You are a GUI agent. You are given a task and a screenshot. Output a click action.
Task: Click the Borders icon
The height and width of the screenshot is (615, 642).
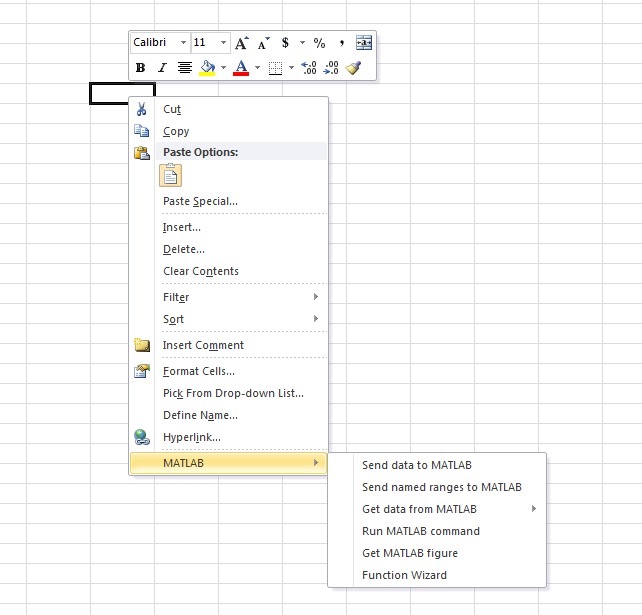275,68
